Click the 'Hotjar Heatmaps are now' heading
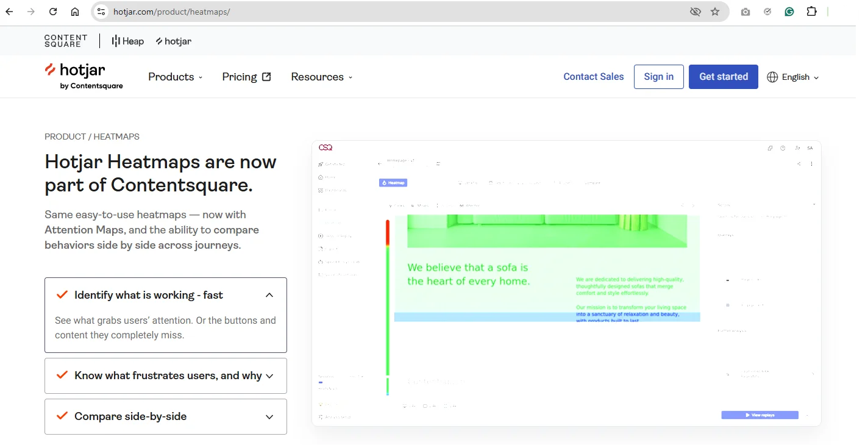 pyautogui.click(x=161, y=162)
